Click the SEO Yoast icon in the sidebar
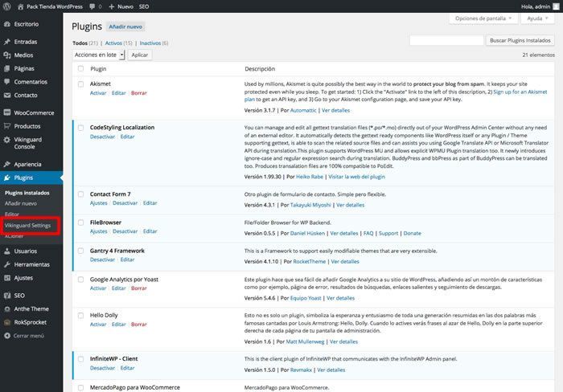This screenshot has width=563, height=392. point(6,296)
